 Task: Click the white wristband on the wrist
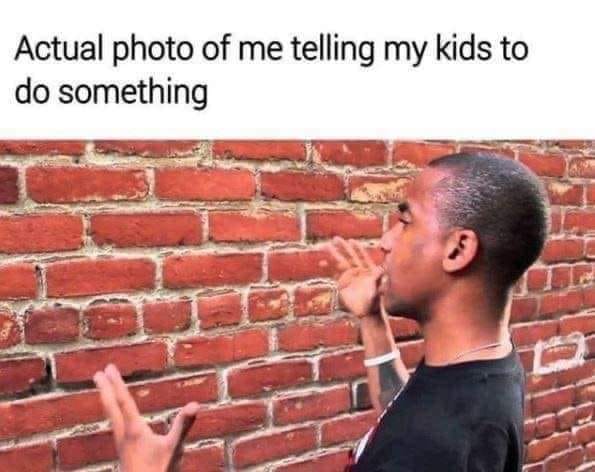381,359
